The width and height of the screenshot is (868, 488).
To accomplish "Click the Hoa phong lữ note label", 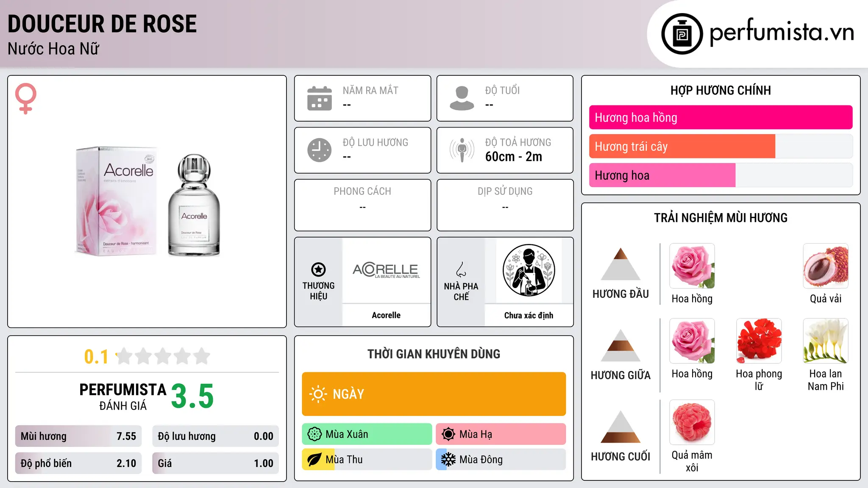I will [x=759, y=380].
